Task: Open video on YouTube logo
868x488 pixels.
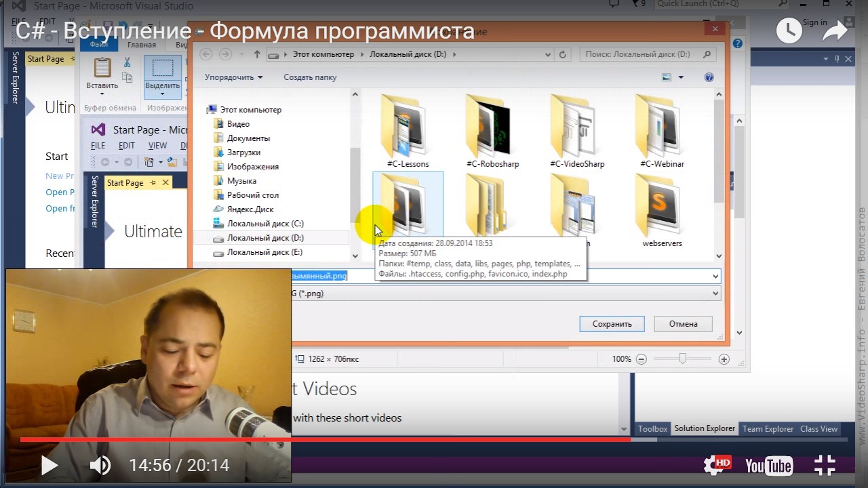Action: pyautogui.click(x=769, y=466)
